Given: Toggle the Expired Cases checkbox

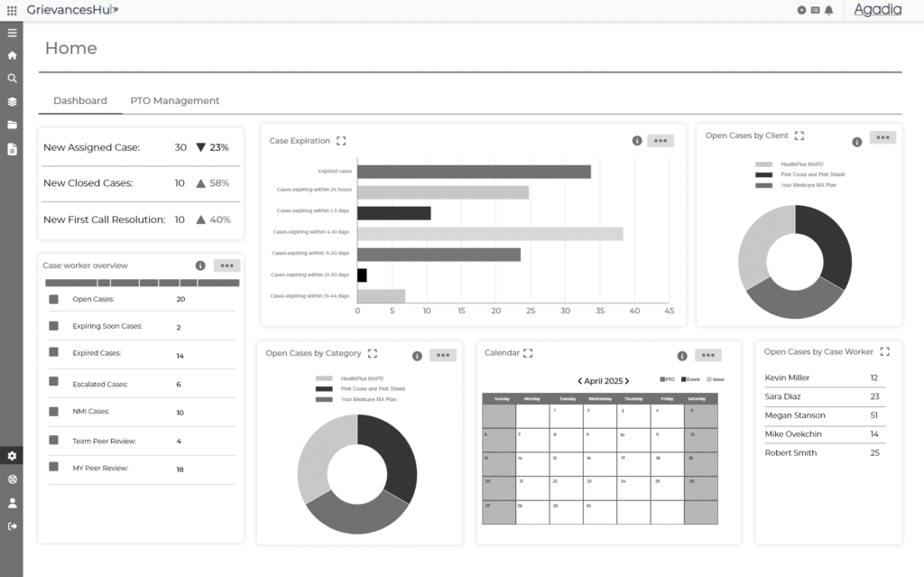Looking at the screenshot, I should click(53, 354).
